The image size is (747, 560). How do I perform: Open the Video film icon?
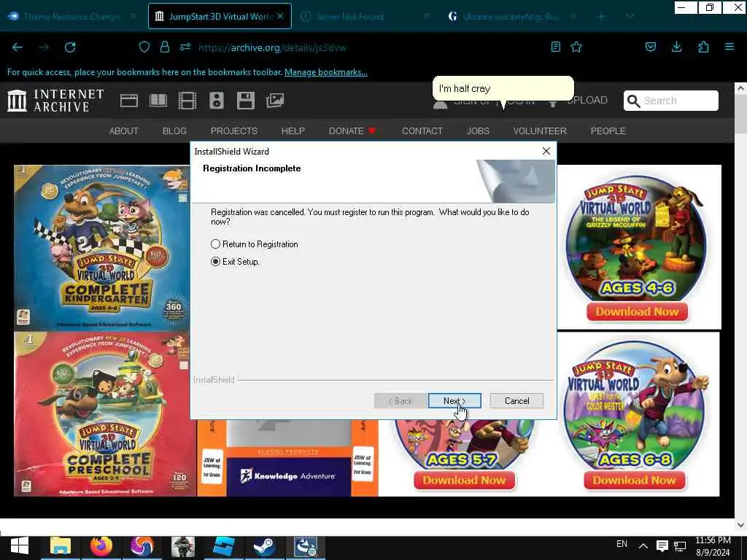tap(187, 101)
